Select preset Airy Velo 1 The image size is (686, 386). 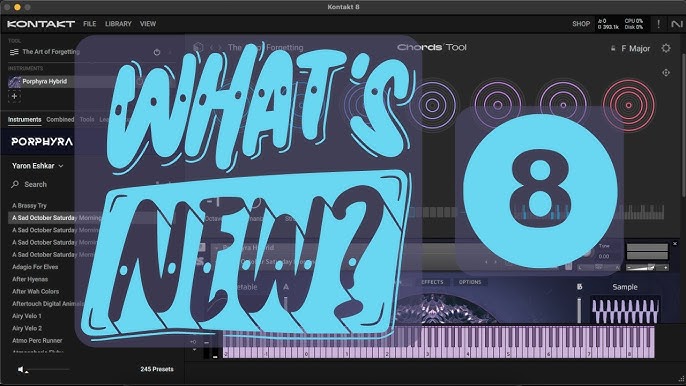(27, 316)
